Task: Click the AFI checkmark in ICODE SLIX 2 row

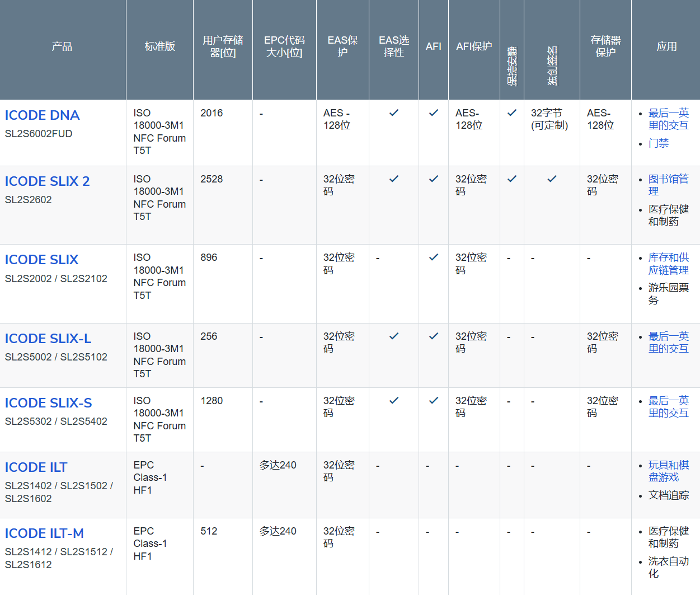Action: coord(434,179)
